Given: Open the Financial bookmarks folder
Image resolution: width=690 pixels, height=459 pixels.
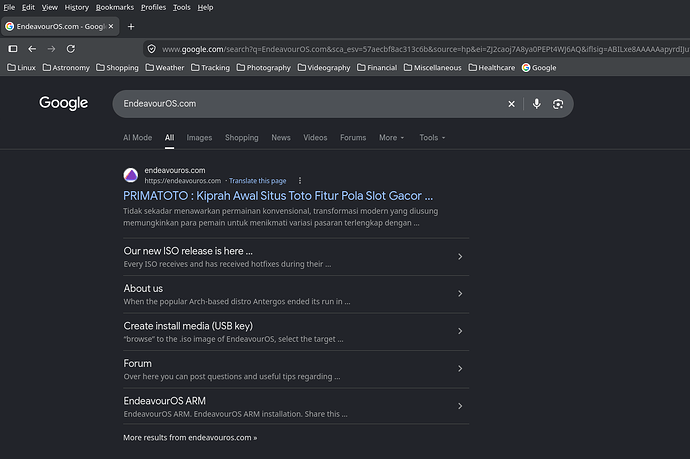Looking at the screenshot, I should coord(377,68).
